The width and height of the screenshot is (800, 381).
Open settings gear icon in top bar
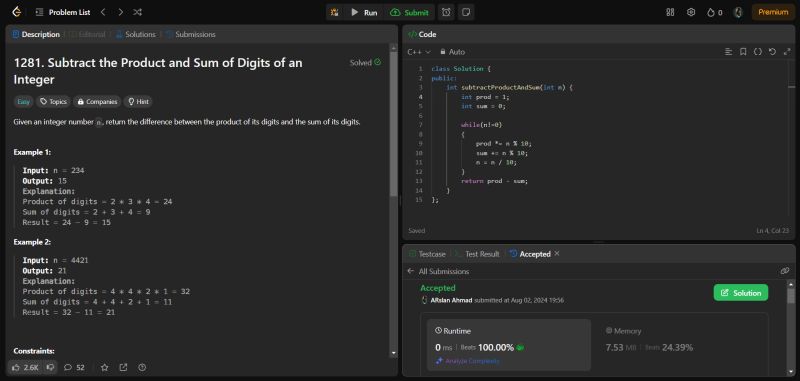coord(691,12)
